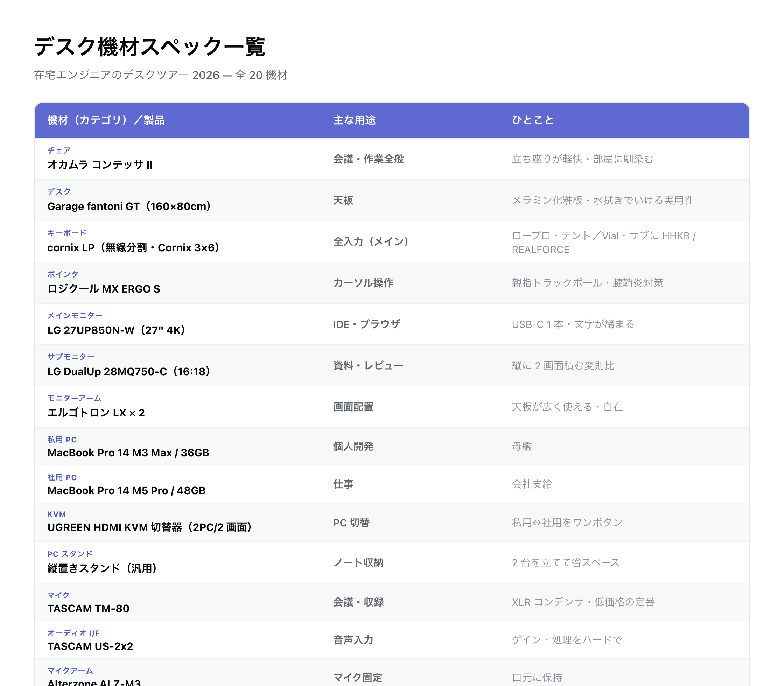
Task: Click comment メラミン化粧板・水拭きでいける実用性
Action: coord(603,200)
